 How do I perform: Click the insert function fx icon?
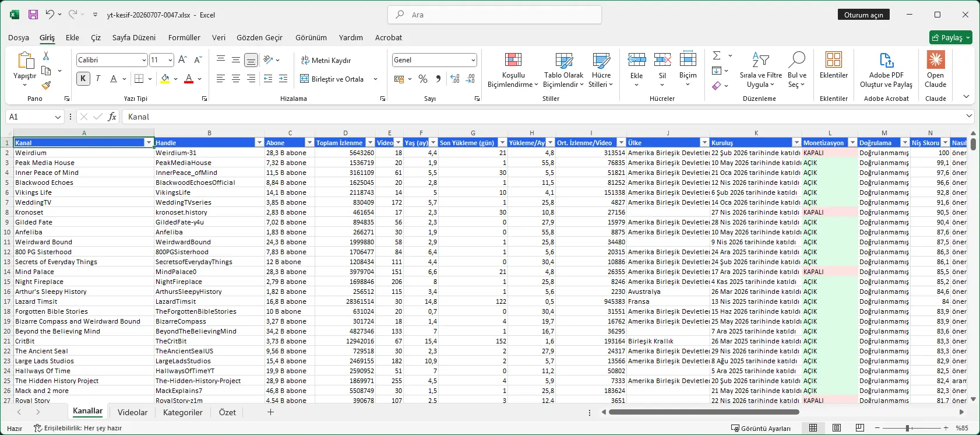[x=112, y=117]
